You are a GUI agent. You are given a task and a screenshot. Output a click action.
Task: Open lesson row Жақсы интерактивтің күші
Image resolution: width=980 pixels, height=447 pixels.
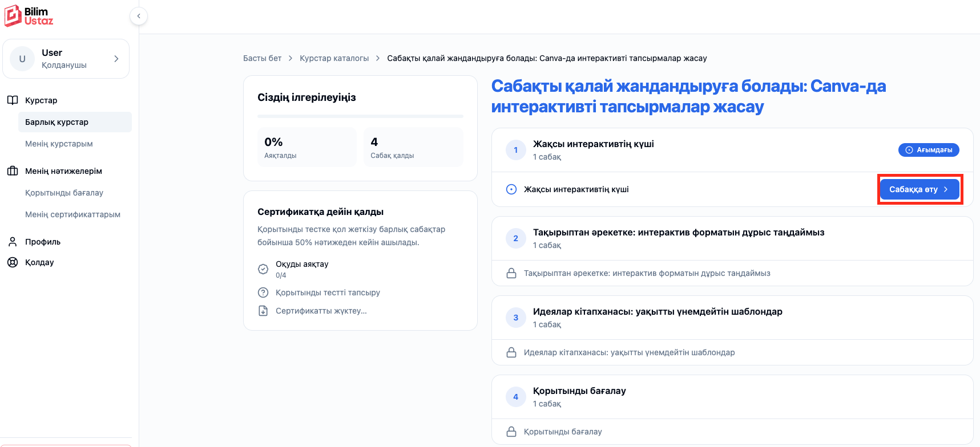click(732, 189)
